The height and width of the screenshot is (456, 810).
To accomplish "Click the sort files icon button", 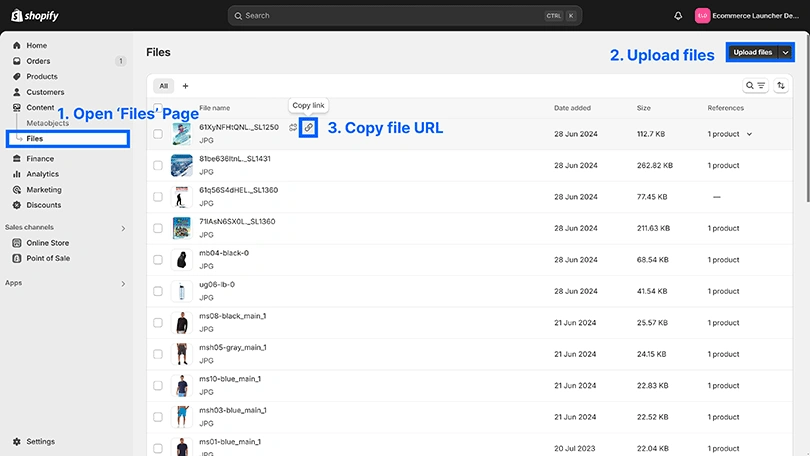I will coord(781,86).
